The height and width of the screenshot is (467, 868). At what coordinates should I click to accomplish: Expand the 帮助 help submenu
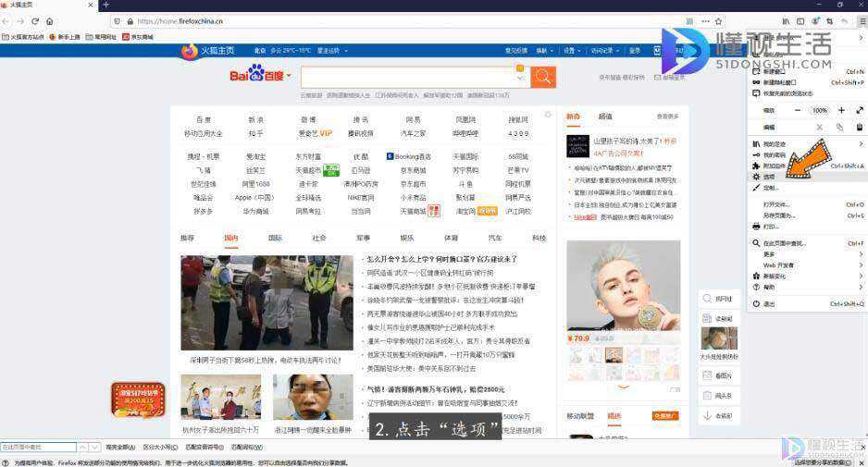(x=807, y=287)
